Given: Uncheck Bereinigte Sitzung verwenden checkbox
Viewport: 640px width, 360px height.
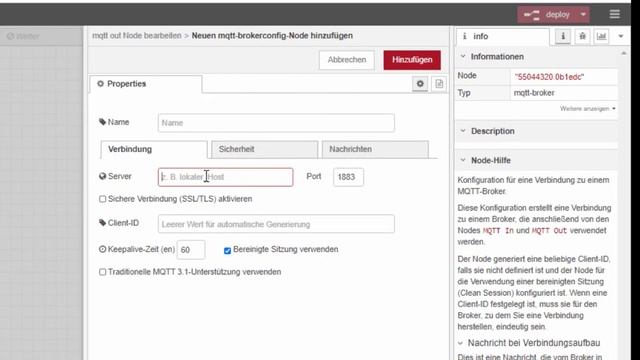Looking at the screenshot, I should pos(227,250).
